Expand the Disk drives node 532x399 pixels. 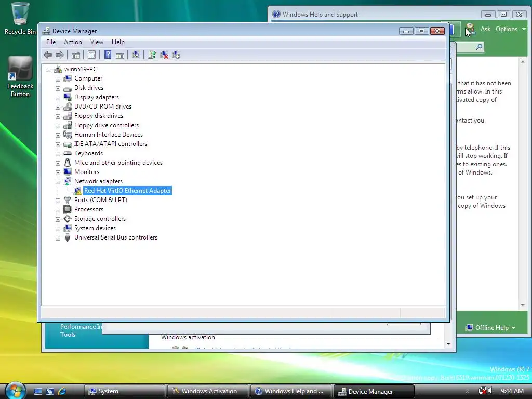[58, 88]
